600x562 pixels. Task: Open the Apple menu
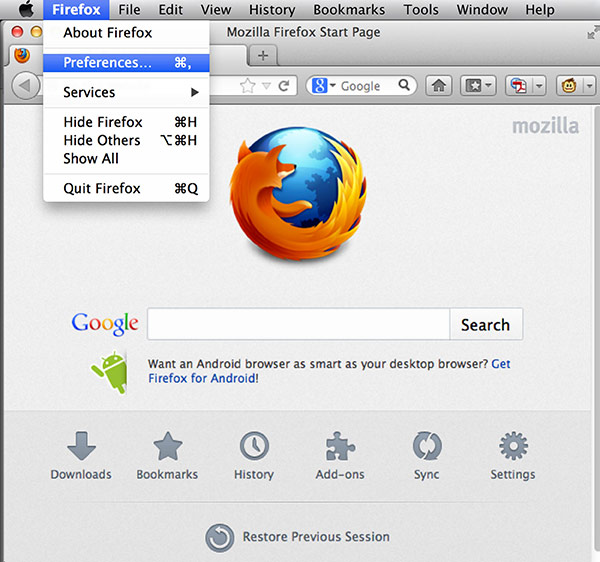(x=26, y=9)
